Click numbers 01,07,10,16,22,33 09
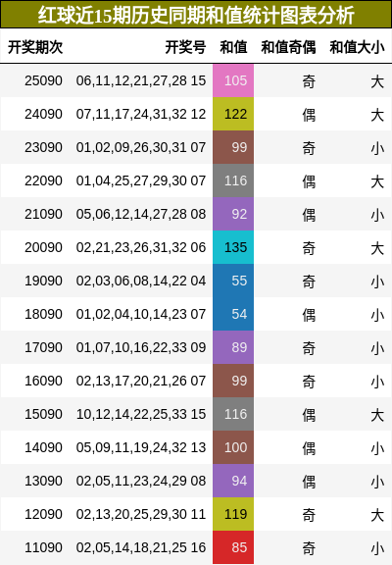 (141, 347)
